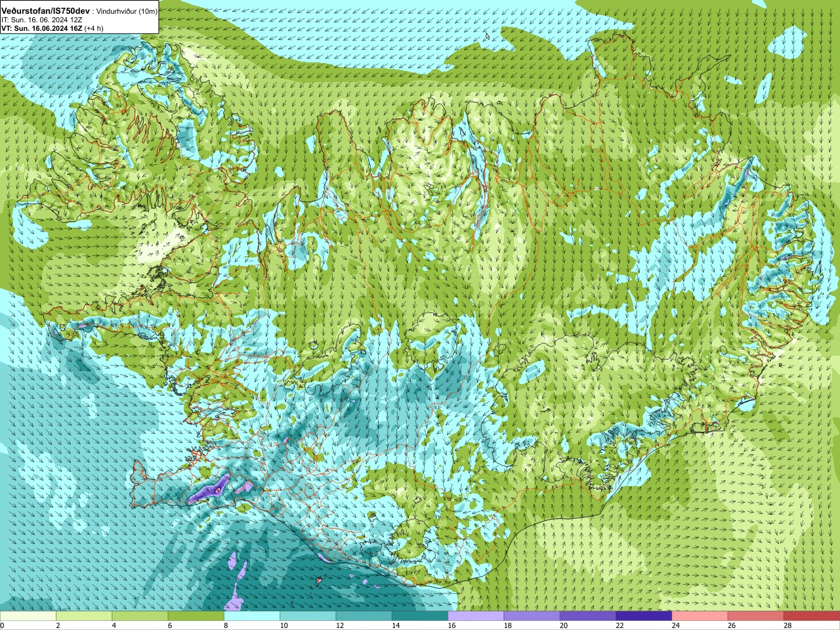Click the legend scale label '26'

(x=732, y=625)
